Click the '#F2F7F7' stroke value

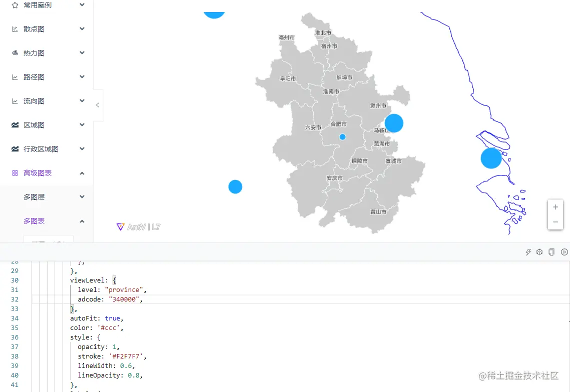[126, 356]
